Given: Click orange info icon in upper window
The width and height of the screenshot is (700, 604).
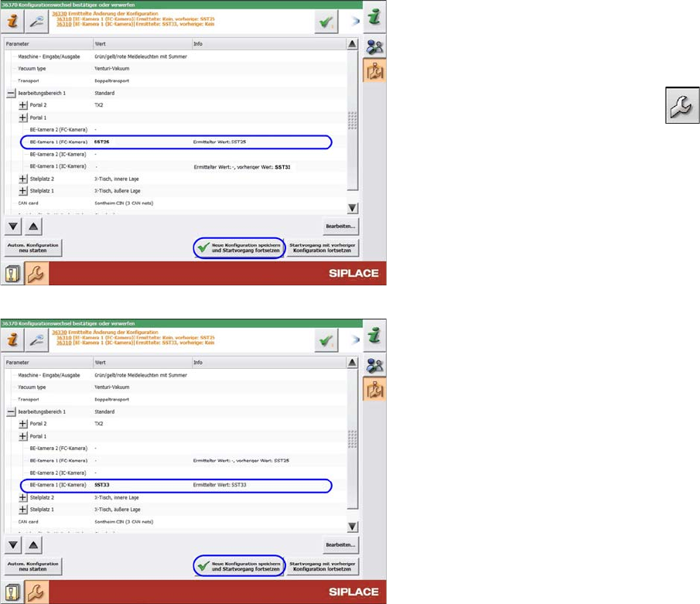Looking at the screenshot, I should point(12,21).
